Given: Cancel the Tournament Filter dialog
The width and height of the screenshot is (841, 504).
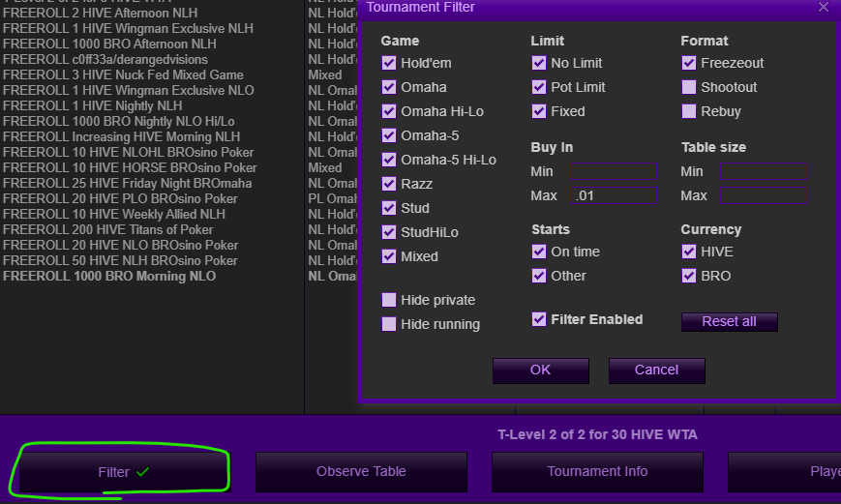Looking at the screenshot, I should click(656, 371).
